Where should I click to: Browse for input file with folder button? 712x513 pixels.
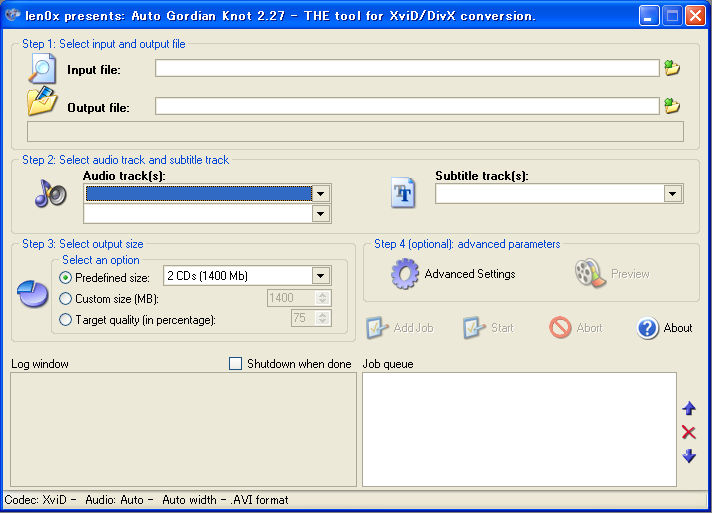(x=672, y=68)
